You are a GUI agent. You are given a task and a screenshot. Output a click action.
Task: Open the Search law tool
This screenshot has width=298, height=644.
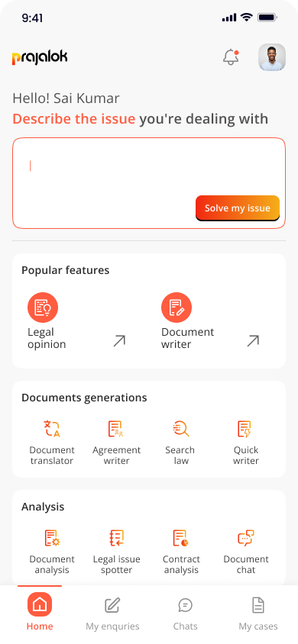tap(181, 443)
